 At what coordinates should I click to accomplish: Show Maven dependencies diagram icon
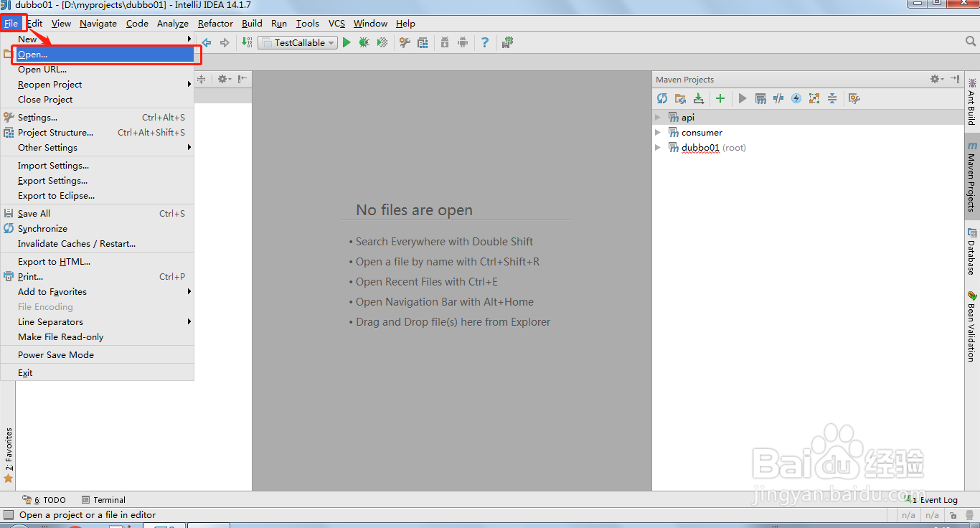(x=814, y=98)
